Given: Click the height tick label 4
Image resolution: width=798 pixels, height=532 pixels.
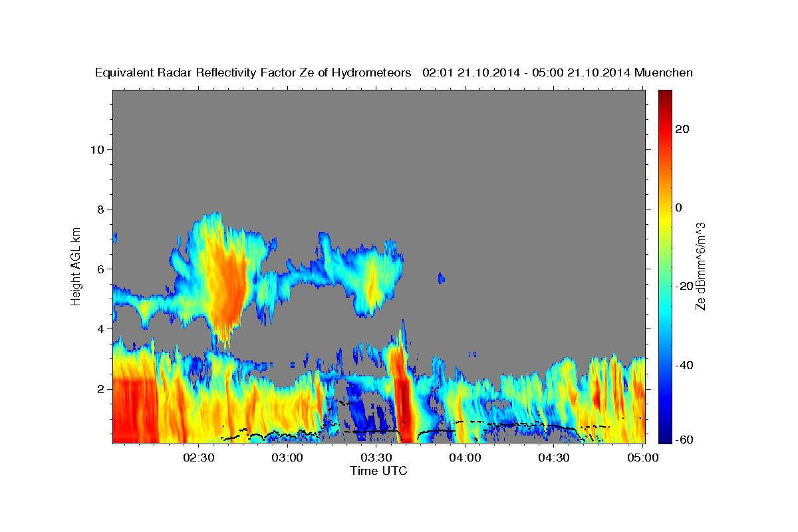Looking at the screenshot, I should [101, 329].
